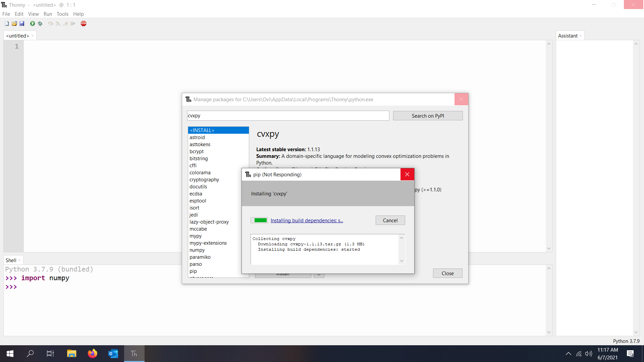This screenshot has height=362, width=644.
Task: Open the Thonny pip dialog icon
Action: 248,174
